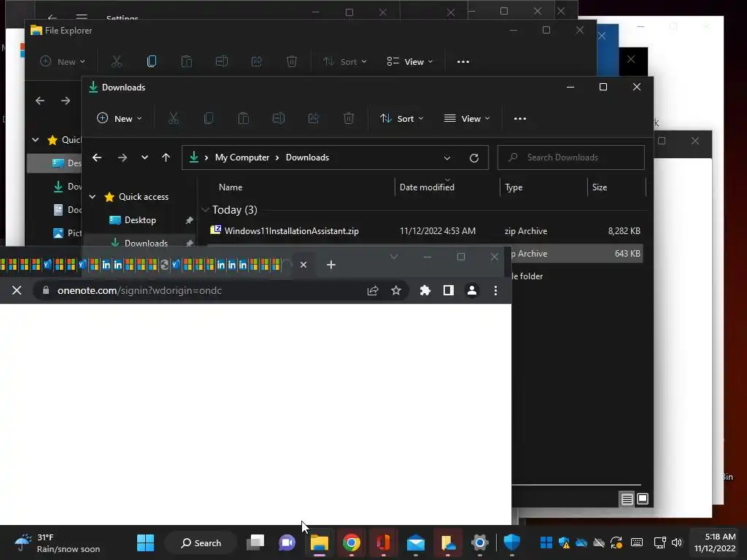Image resolution: width=747 pixels, height=560 pixels.
Task: Open Task View on taskbar
Action: [255, 542]
